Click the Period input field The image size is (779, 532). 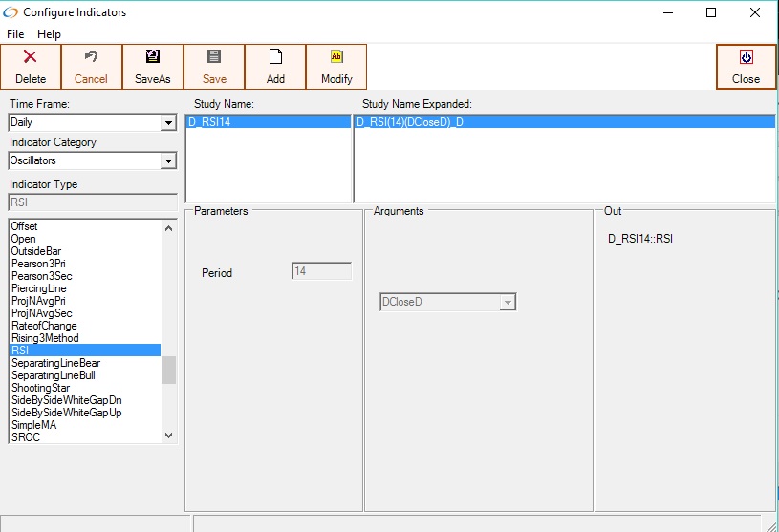coord(321,271)
